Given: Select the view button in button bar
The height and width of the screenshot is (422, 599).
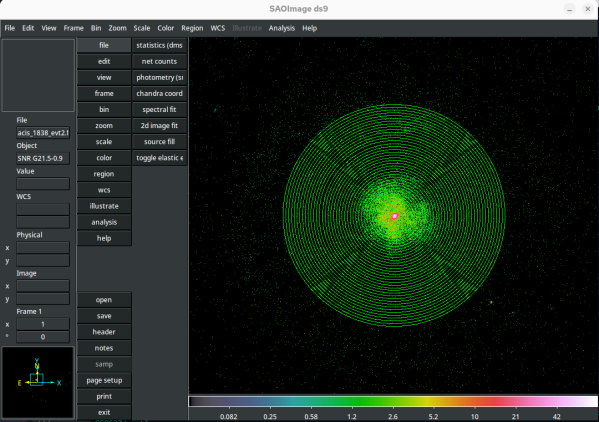Looking at the screenshot, I should click(104, 78).
